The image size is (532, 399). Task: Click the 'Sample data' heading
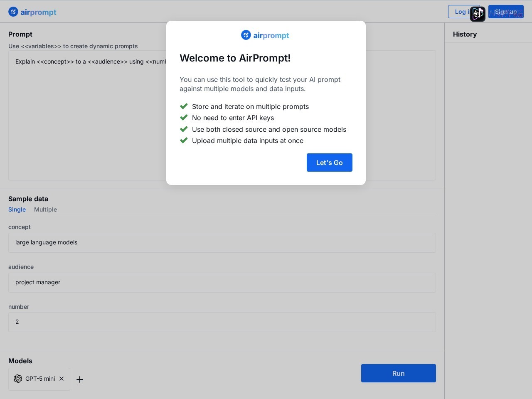tap(28, 199)
